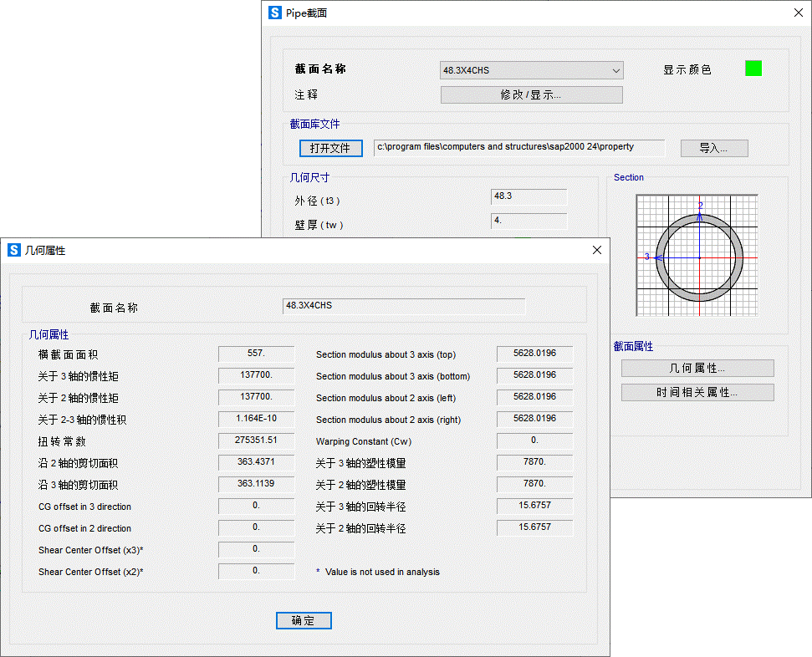
Task: Open the 时间相关属性 button
Action: pyautogui.click(x=697, y=392)
